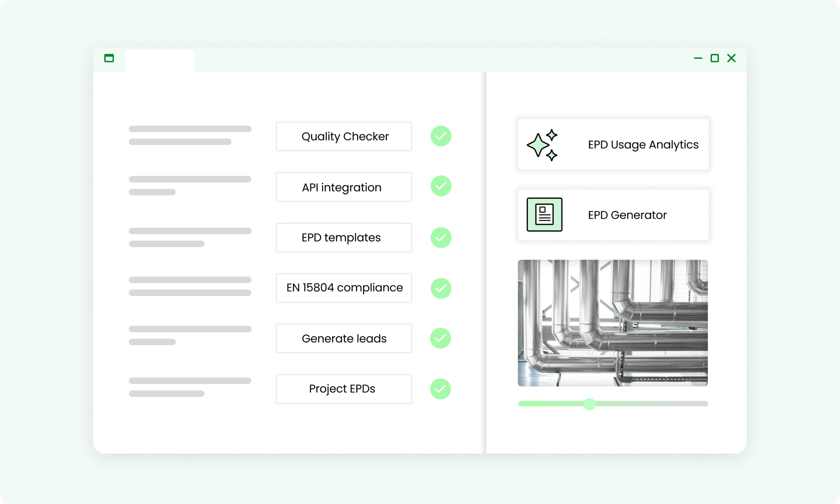The height and width of the screenshot is (504, 840).
Task: Click the EN 15804 compliance button
Action: tap(344, 288)
